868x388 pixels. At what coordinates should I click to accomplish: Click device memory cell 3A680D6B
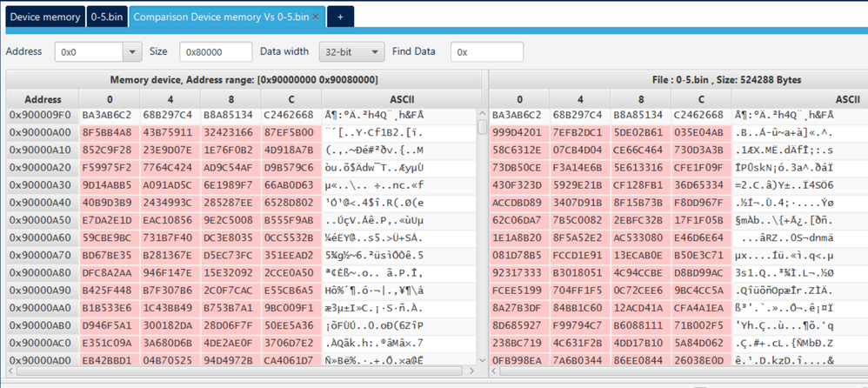tap(170, 344)
